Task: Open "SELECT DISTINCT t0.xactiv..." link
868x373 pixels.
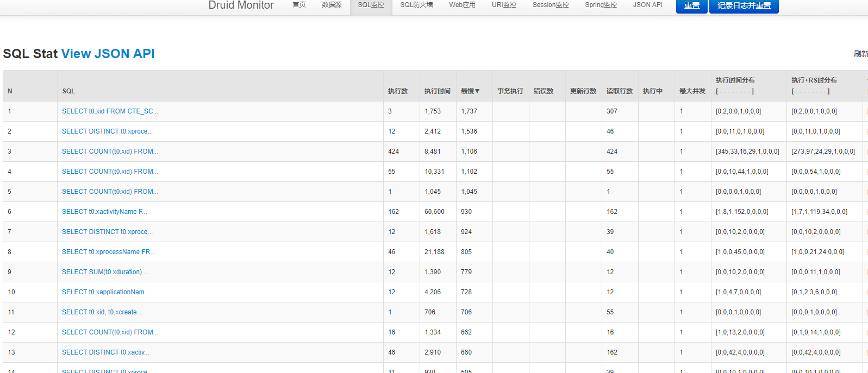Action: pos(105,352)
